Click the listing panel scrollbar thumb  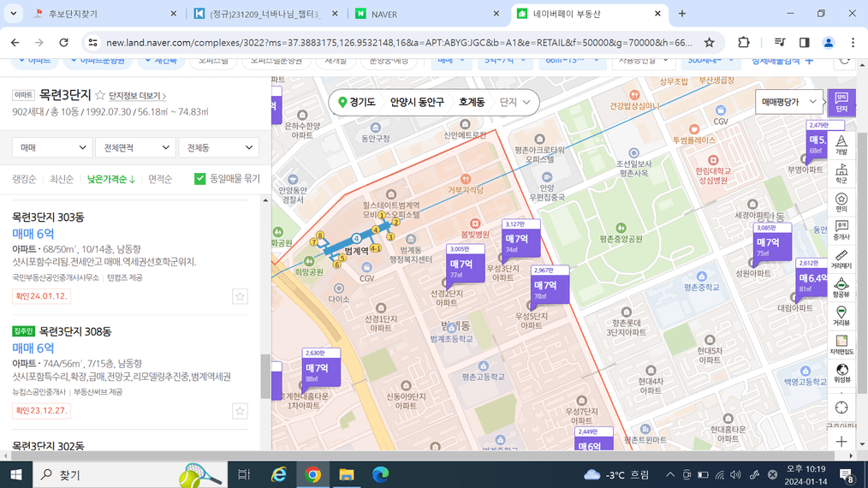265,377
